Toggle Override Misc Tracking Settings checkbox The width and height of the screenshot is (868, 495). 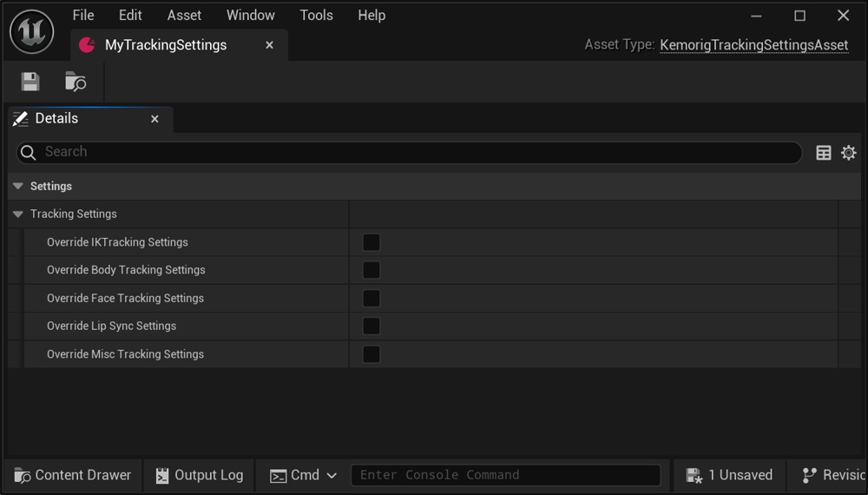[372, 354]
